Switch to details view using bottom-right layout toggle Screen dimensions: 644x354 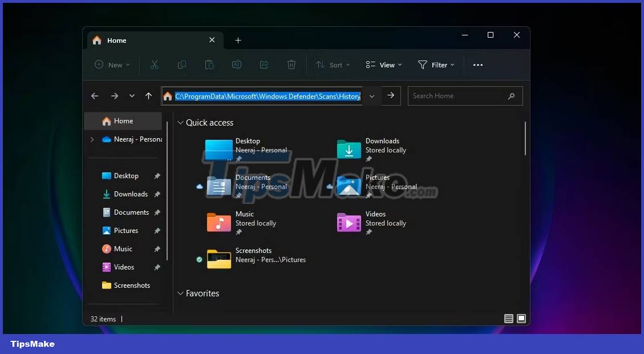pyautogui.click(x=508, y=319)
